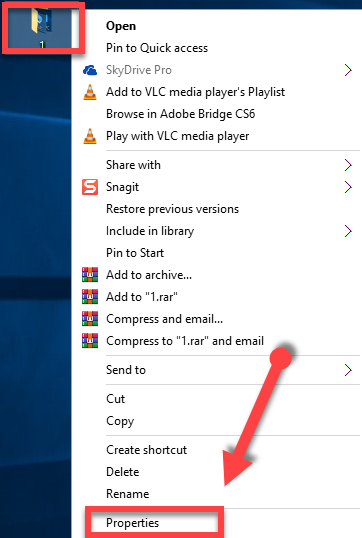Click the Snagit S icon
Image resolution: width=362 pixels, height=538 pixels.
click(90, 187)
